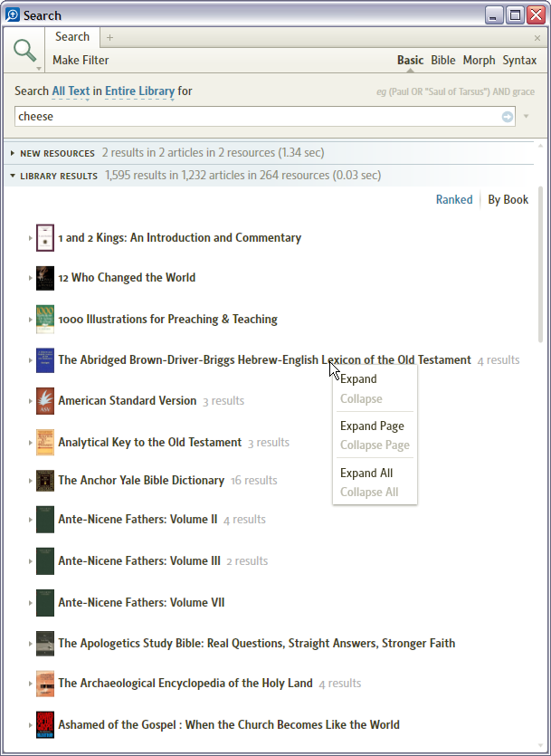Image resolution: width=551 pixels, height=756 pixels.
Task: Expand Archaeological Encyclopedia of Holy Land results
Action: tap(31, 684)
